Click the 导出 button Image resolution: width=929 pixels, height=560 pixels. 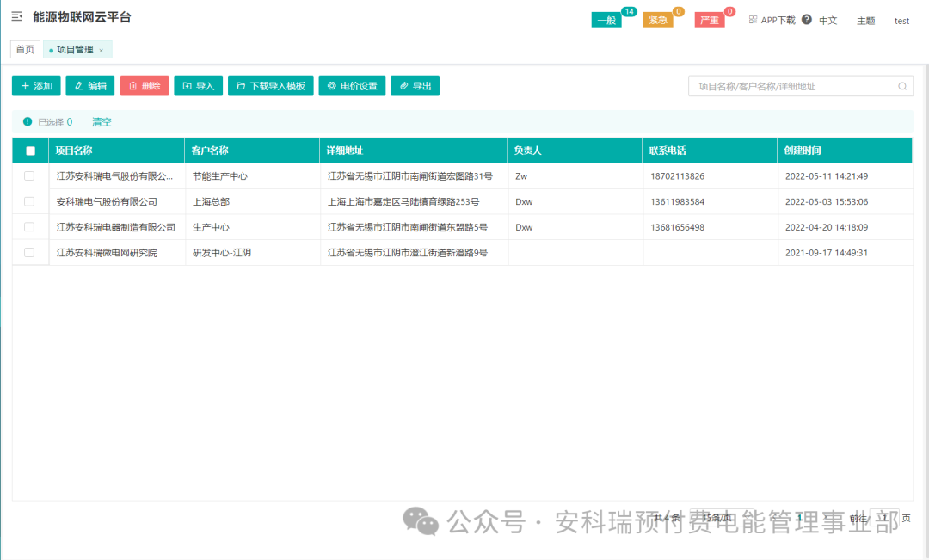415,86
